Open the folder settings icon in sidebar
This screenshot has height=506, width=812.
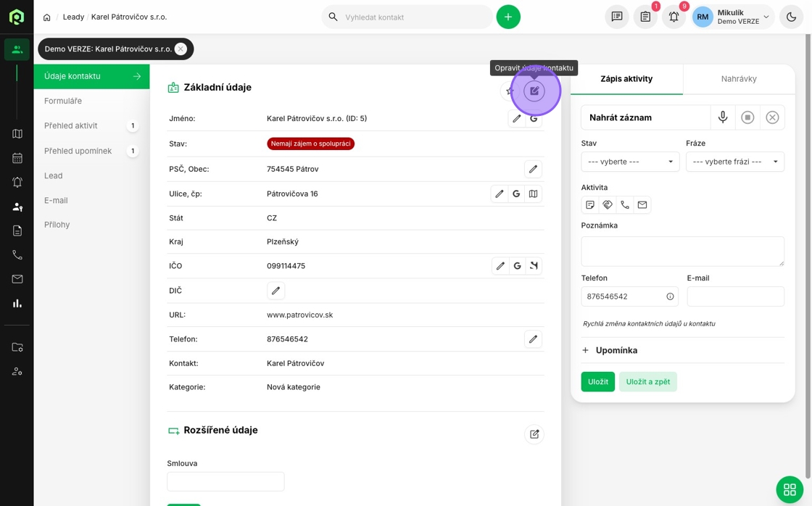(17, 347)
